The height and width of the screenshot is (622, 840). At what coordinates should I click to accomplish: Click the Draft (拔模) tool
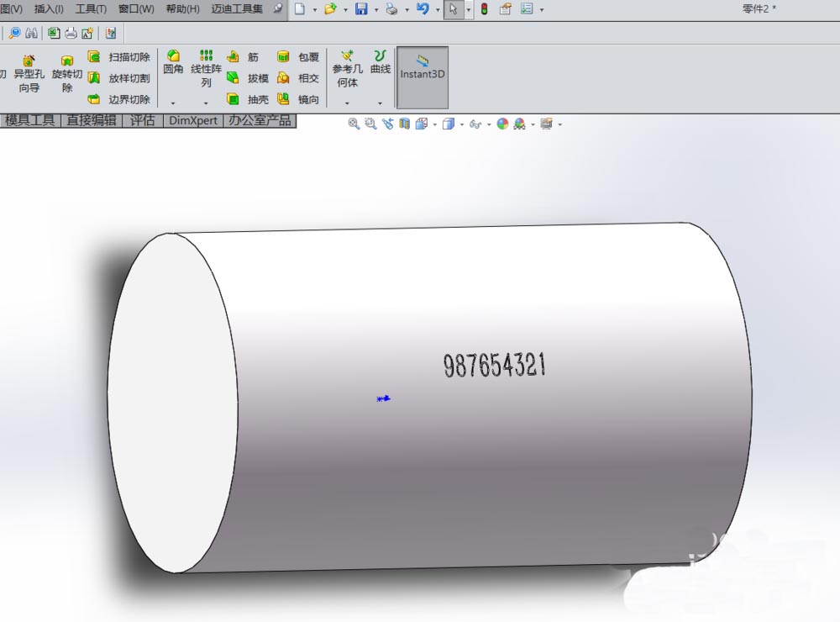click(248, 78)
